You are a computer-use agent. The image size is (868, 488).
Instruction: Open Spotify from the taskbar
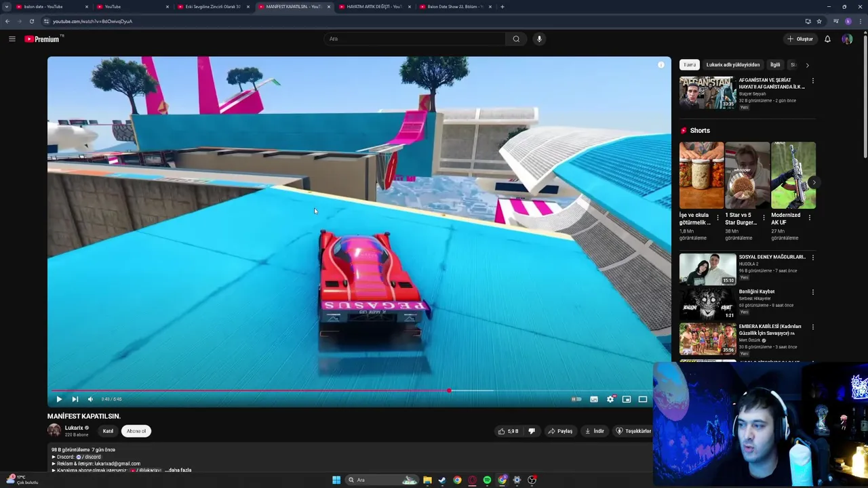point(487,480)
